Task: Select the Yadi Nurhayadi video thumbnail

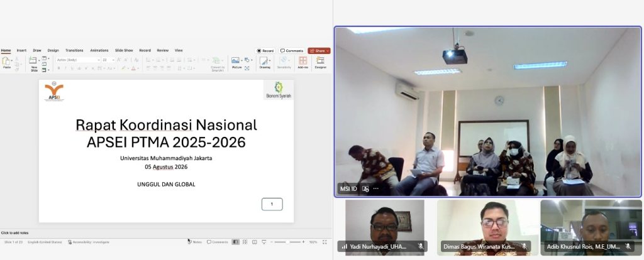Action: (x=384, y=227)
